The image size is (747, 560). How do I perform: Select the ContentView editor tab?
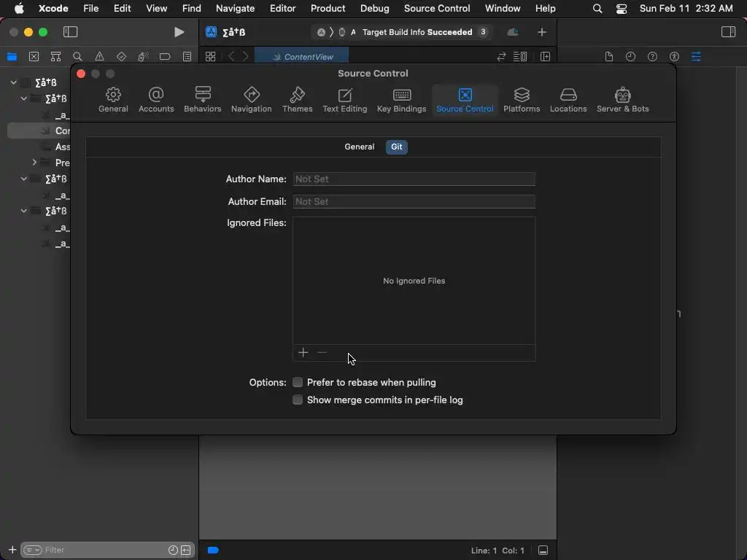301,57
